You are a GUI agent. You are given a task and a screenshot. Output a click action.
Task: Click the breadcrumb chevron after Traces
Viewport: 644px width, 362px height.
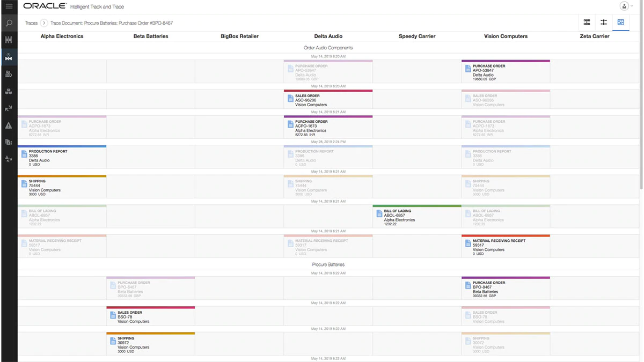[x=44, y=23]
